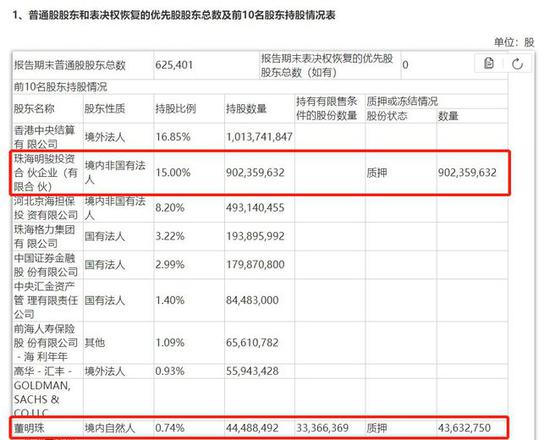Click '其他' shareholder type cell
550x440 pixels.
point(95,343)
